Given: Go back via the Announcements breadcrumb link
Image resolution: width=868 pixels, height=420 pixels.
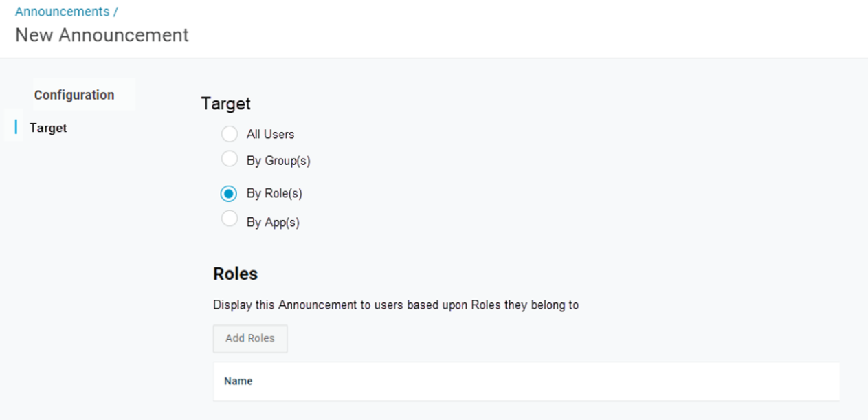Looking at the screenshot, I should tap(62, 12).
